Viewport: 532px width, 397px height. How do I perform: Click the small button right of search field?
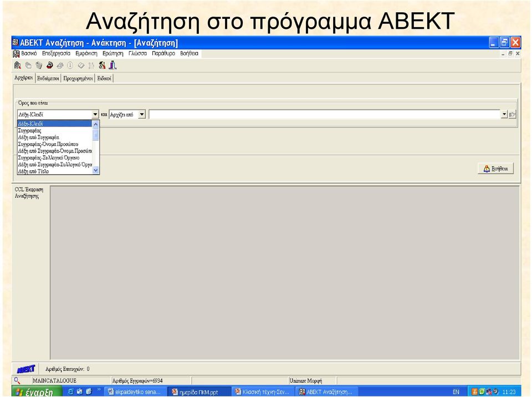[x=512, y=115]
